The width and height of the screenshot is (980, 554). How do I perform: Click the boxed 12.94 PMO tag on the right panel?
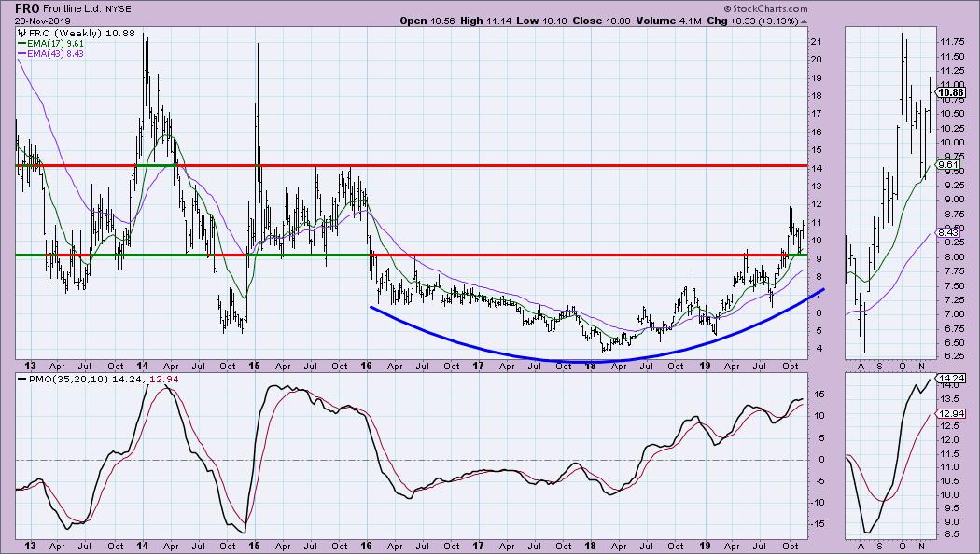[x=951, y=413]
